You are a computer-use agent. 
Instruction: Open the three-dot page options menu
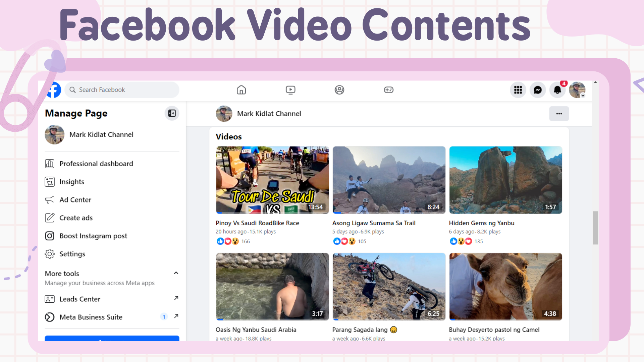point(559,114)
